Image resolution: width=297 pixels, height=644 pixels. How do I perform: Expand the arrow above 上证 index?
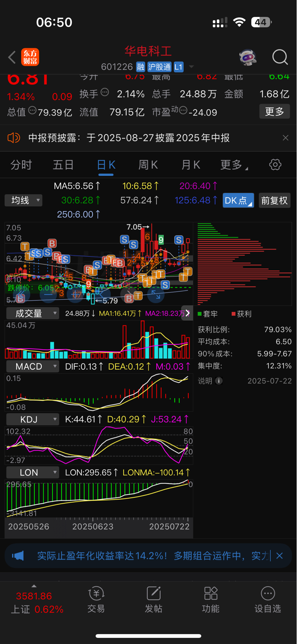34,586
